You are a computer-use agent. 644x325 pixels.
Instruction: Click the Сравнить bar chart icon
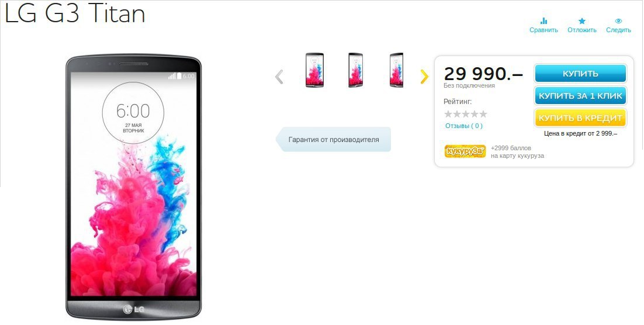click(544, 21)
